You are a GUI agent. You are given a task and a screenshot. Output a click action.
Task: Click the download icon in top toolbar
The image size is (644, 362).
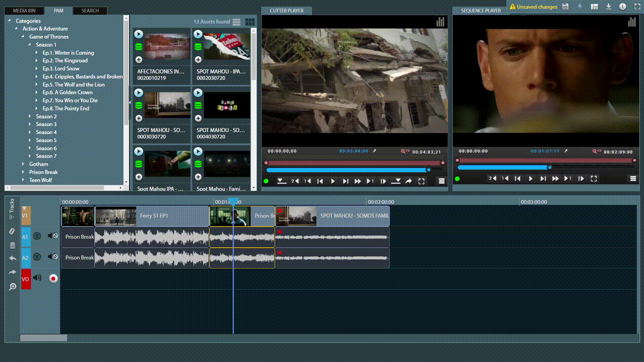(x=608, y=7)
